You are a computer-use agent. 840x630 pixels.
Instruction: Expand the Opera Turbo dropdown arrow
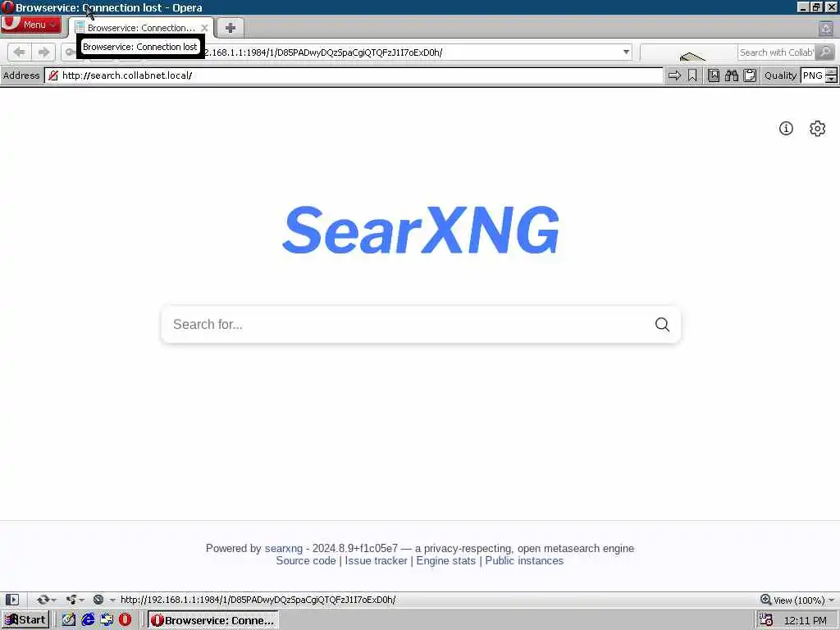[x=112, y=600]
